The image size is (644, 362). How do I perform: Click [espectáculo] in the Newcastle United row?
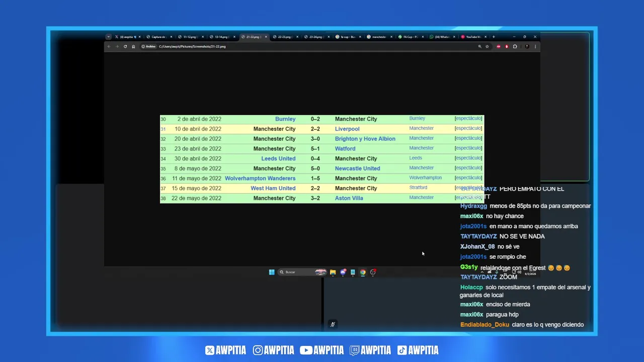[x=468, y=168]
